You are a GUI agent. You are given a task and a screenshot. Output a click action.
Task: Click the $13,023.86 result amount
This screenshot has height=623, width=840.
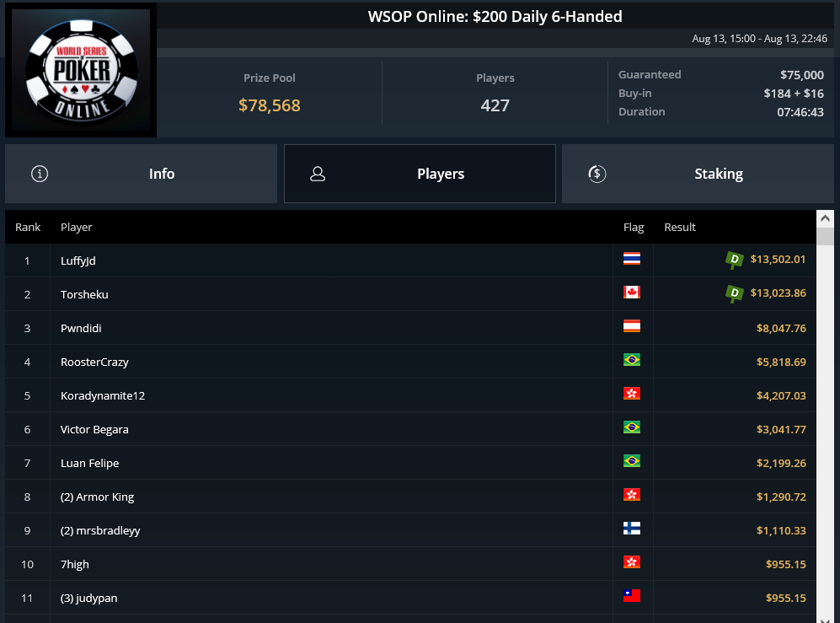pos(778,293)
